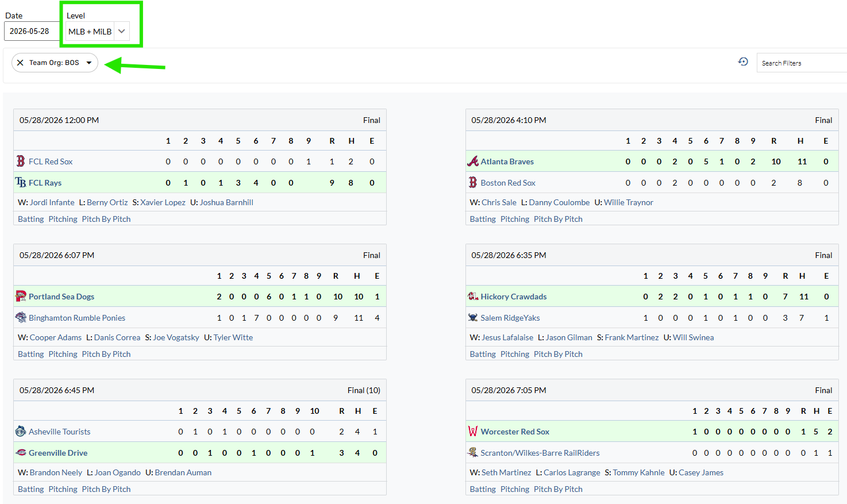Viewport: 847px width, 504px height.
Task: Click the FCL Red Sox team logo
Action: [21, 161]
